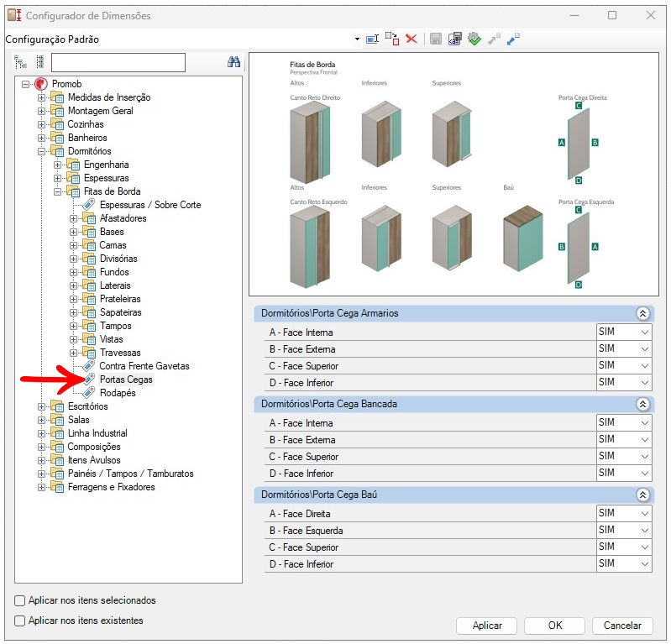Click the save-as disk icon
671x644 pixels.
click(x=454, y=39)
